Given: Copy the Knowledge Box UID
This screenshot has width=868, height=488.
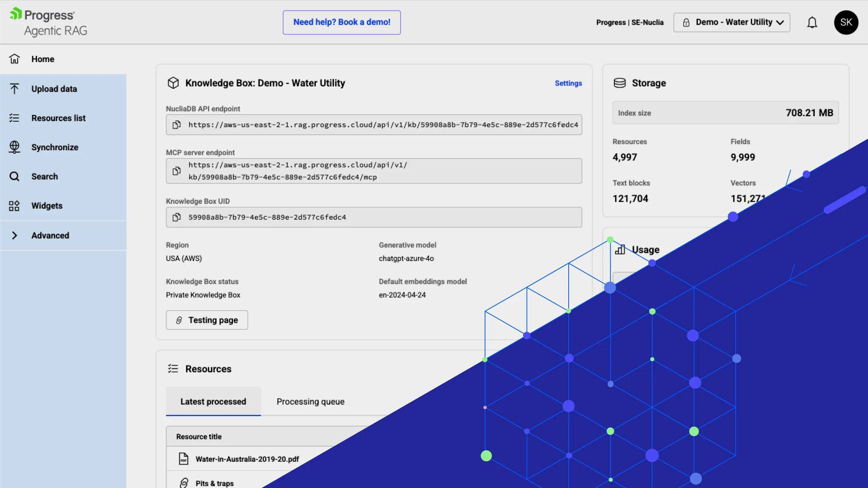Looking at the screenshot, I should click(x=177, y=217).
